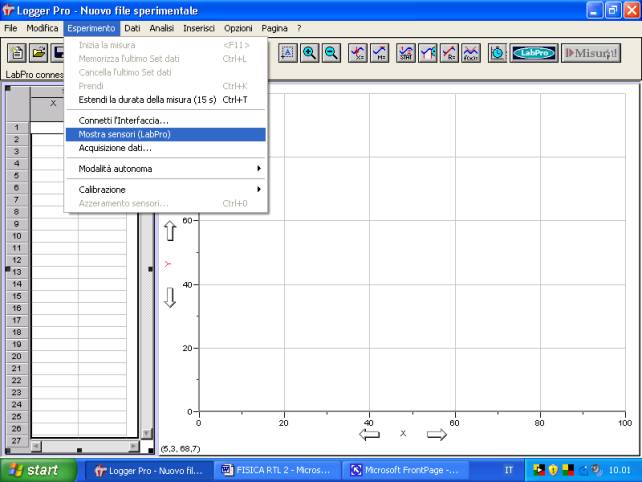Click the X axis label under graph
Image resolution: width=642 pixels, height=482 pixels.
click(403, 433)
